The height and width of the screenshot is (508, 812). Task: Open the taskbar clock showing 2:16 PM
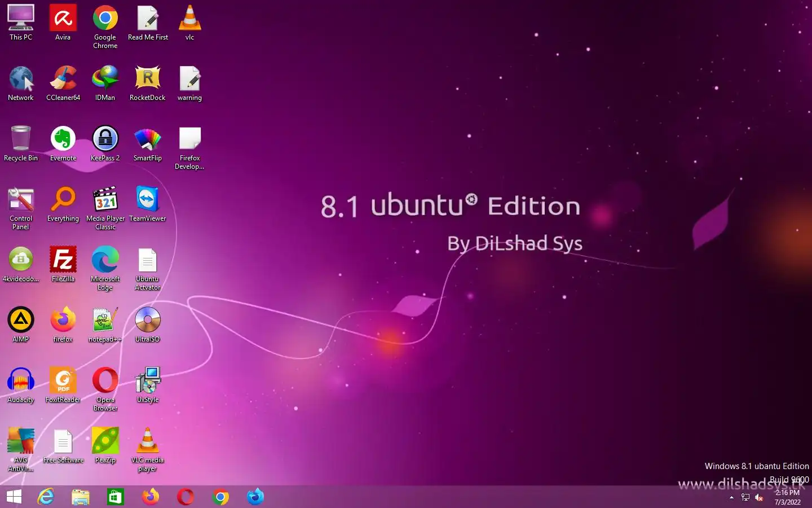(x=787, y=497)
